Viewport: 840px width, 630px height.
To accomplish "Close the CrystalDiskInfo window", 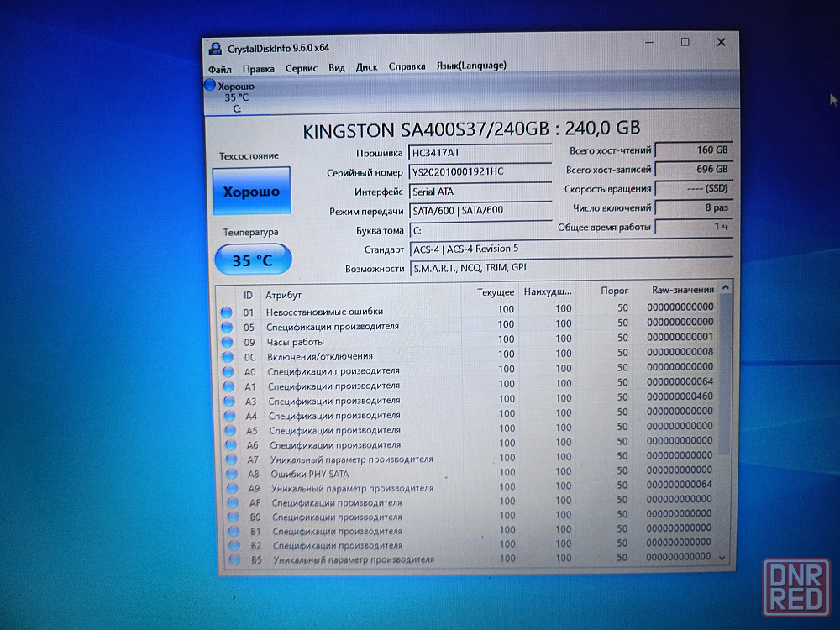I will pos(721,42).
